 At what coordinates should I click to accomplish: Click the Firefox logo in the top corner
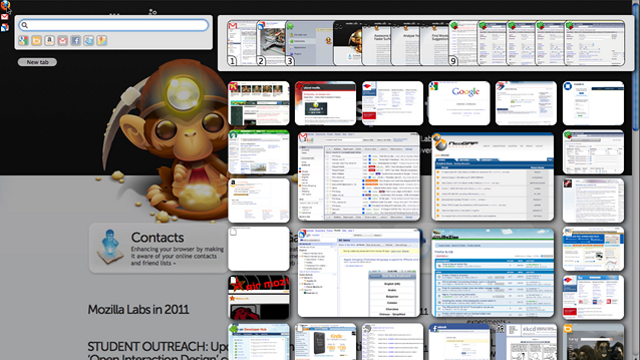click(5, 5)
